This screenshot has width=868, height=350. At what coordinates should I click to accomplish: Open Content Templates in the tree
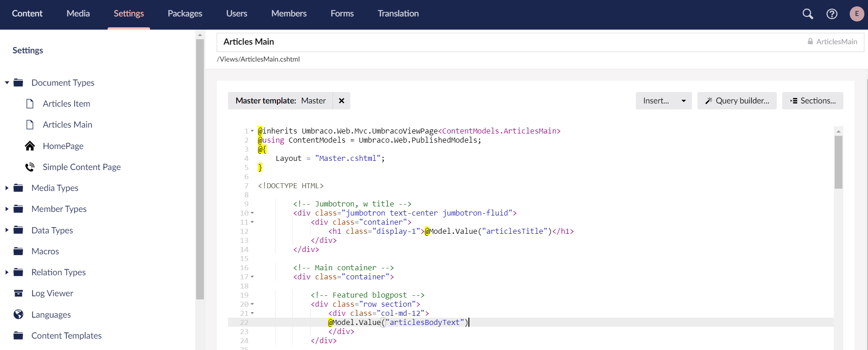point(67,335)
